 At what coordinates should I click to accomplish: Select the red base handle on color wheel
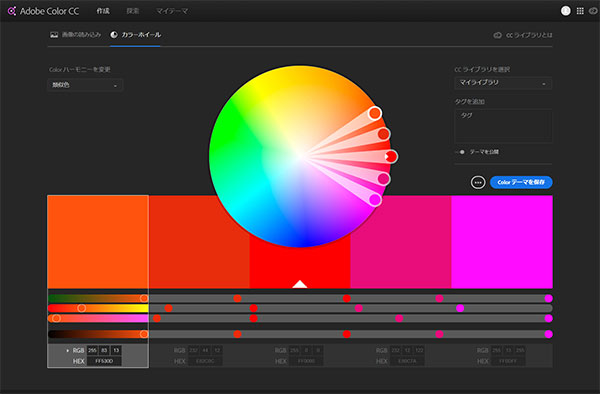click(391, 156)
